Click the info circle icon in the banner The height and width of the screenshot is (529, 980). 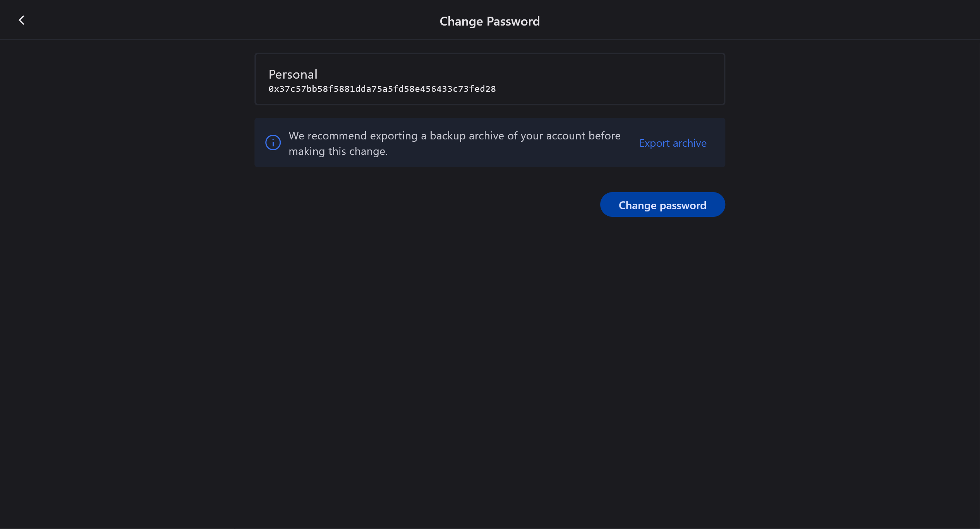click(273, 143)
